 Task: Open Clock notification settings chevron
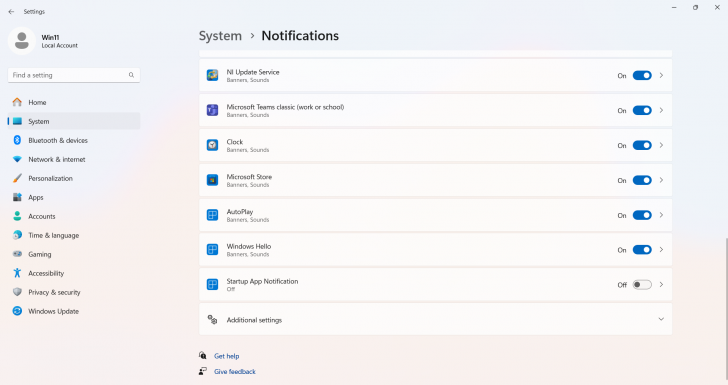click(661, 145)
